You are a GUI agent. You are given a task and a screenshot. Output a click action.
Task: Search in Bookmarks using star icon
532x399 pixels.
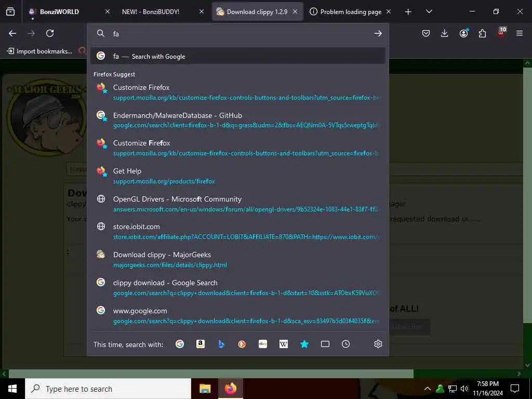(304, 344)
